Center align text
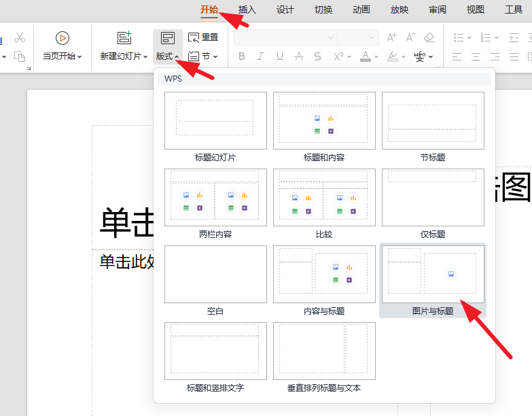Image resolution: width=532 pixels, height=416 pixels. (x=476, y=56)
